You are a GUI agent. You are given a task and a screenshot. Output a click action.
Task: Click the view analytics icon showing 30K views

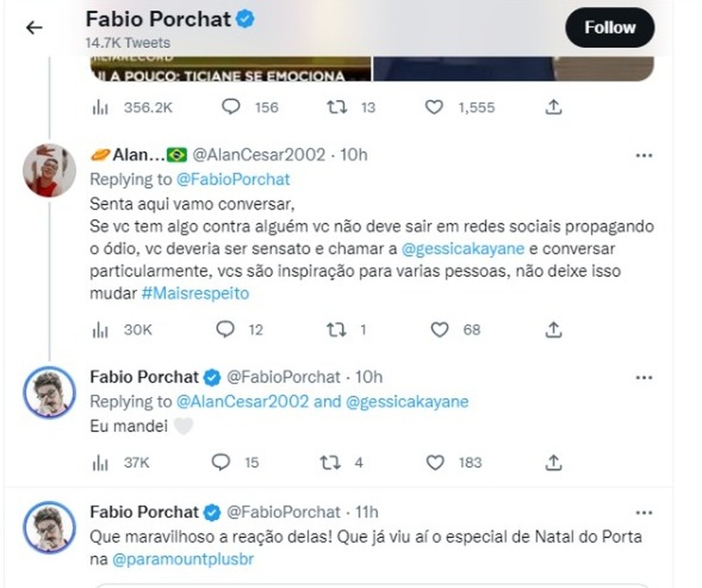tap(100, 330)
